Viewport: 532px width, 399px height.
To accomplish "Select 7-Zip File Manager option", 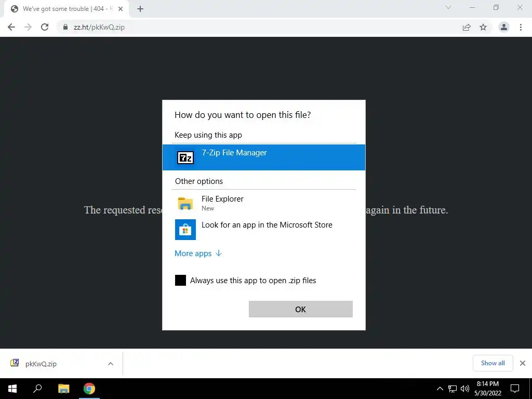I will coord(263,157).
